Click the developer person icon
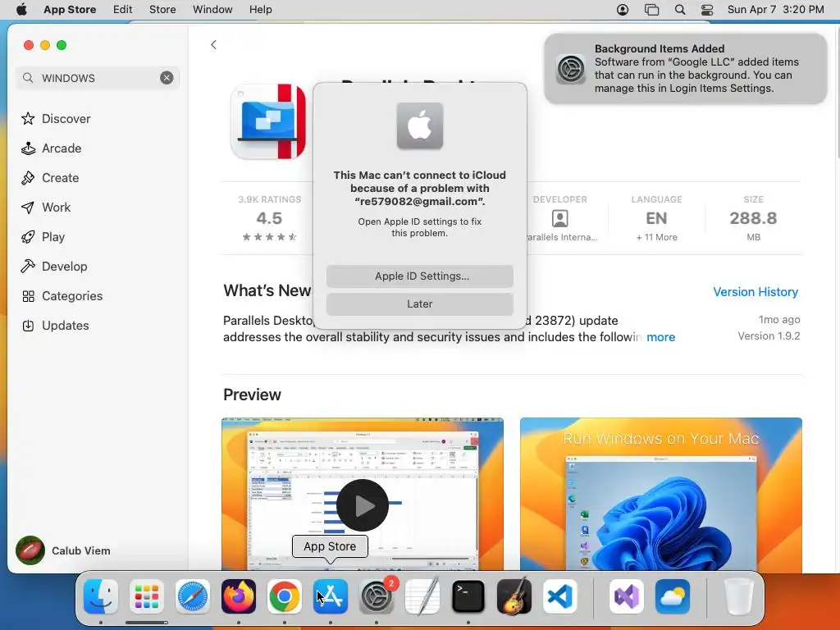Viewport: 840px width, 630px height. tap(559, 218)
